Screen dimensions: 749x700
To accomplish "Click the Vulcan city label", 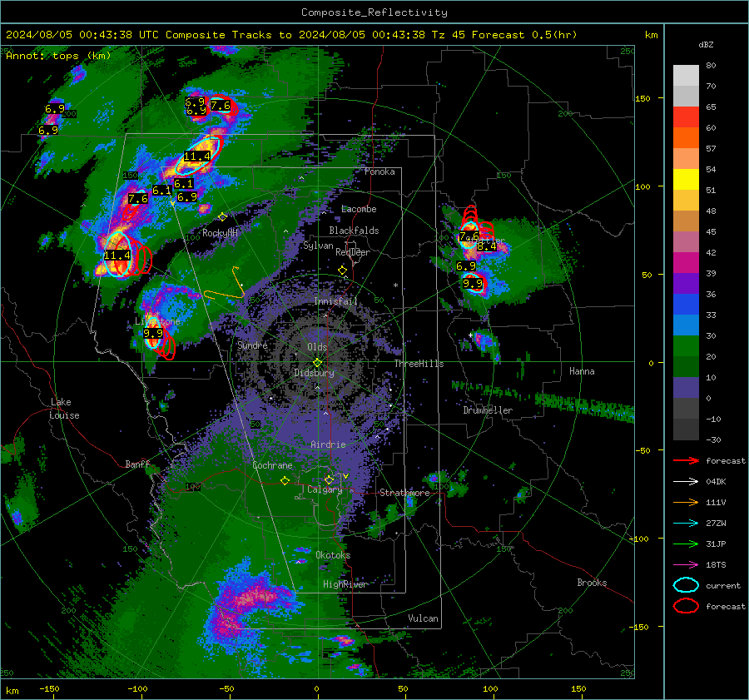I will pyautogui.click(x=423, y=618).
